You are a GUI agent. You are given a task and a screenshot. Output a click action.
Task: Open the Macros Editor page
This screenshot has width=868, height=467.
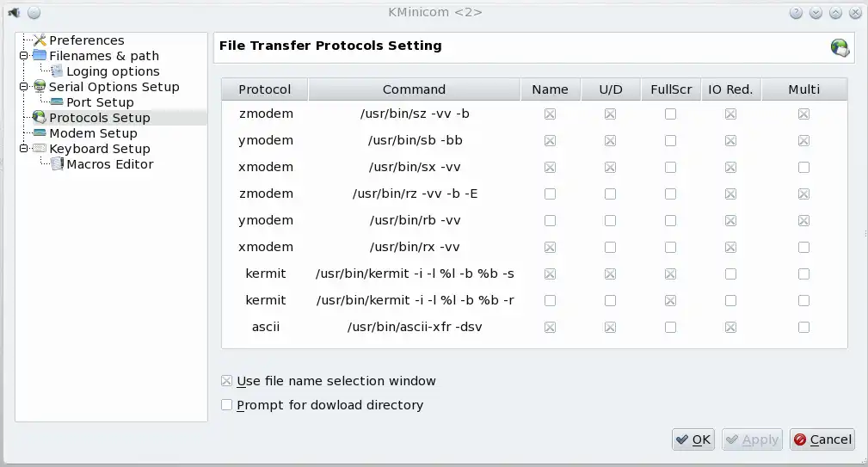(110, 164)
